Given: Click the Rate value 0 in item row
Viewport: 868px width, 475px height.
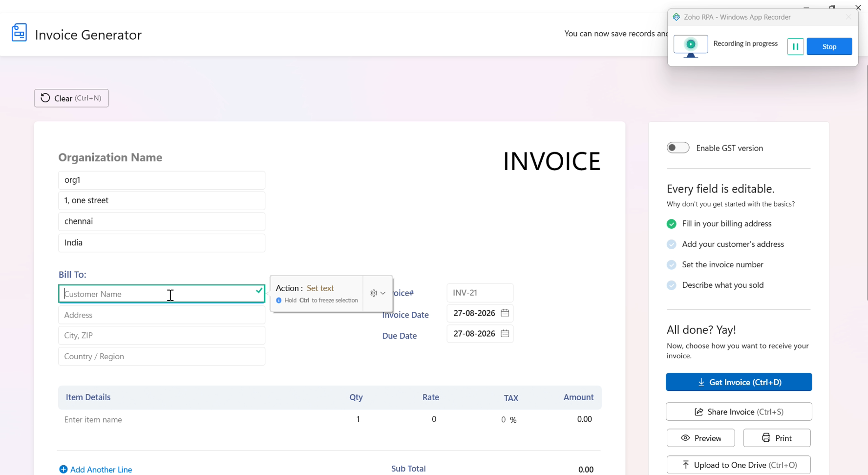Looking at the screenshot, I should click(434, 419).
